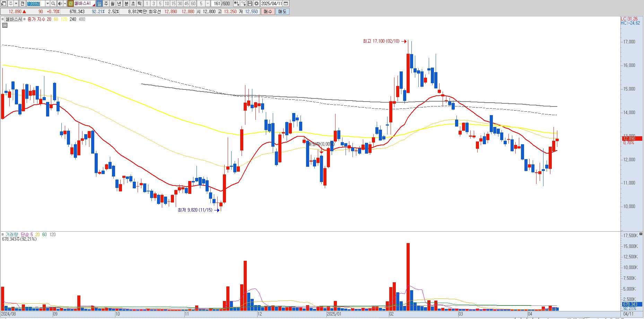Expand the '주' selector dropdown arrow
Viewport: 644px width, 319px height.
coord(16,3)
